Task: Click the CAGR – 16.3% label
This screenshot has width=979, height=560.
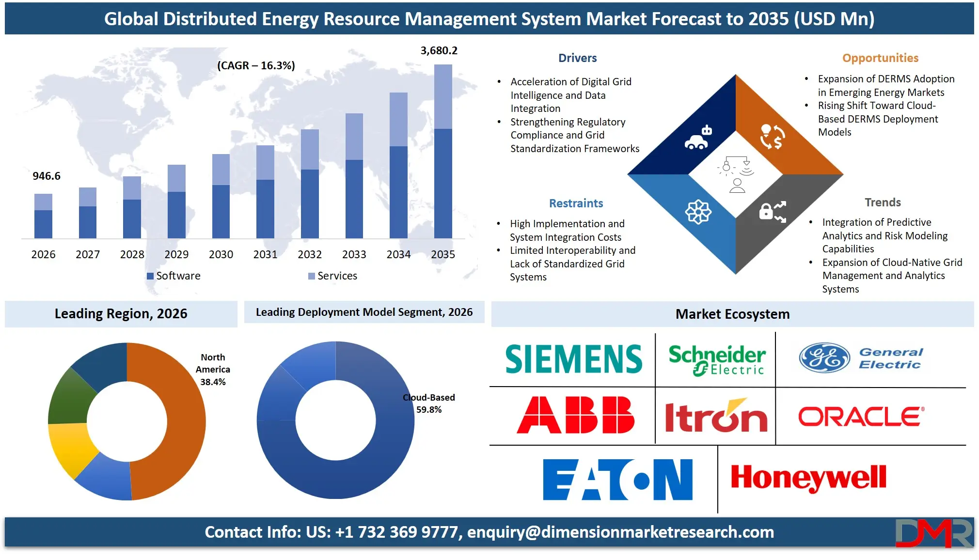Action: 256,66
